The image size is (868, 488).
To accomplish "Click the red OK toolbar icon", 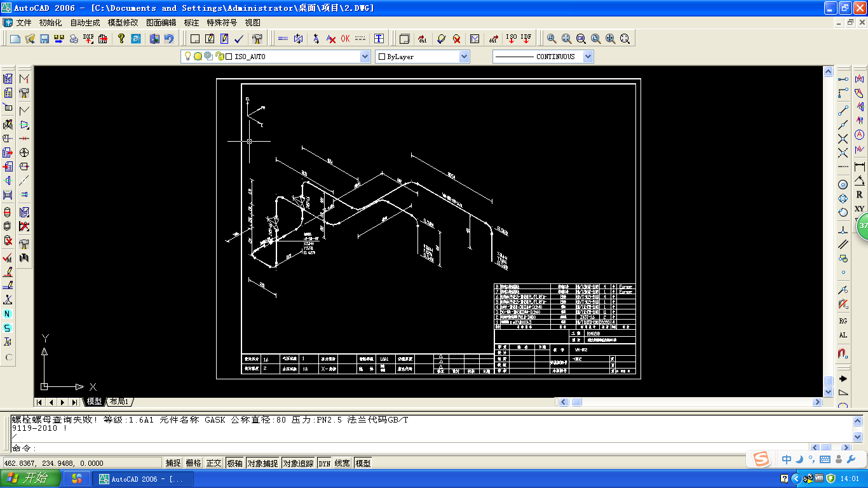I will [x=345, y=39].
